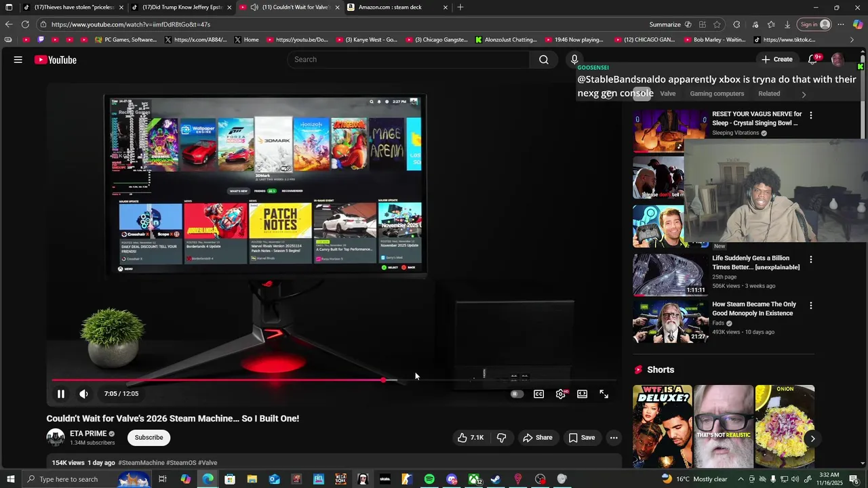Screen dimensions: 868x488
Task: Switch to Amazon.com steam deck tab
Action: pyautogui.click(x=397, y=7)
